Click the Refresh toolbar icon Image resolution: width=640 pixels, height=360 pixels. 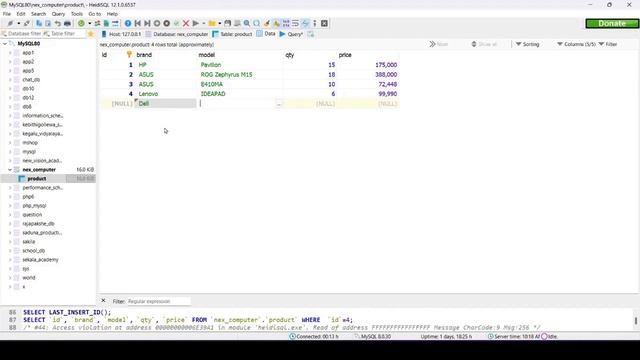[81, 23]
